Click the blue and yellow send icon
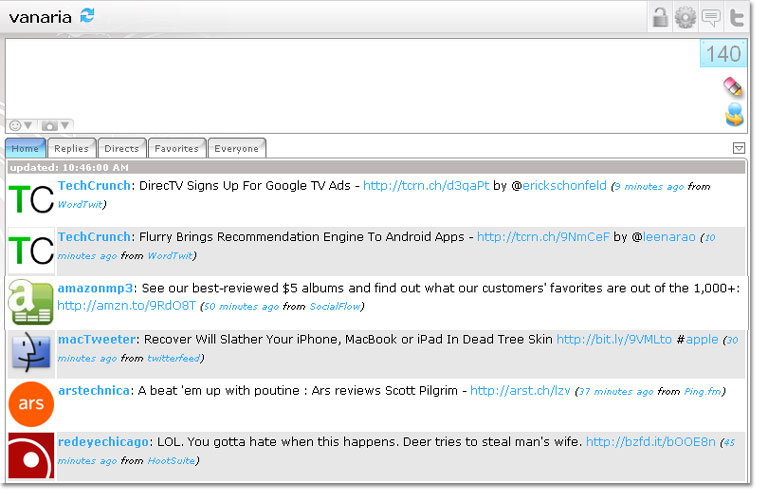 click(x=734, y=114)
